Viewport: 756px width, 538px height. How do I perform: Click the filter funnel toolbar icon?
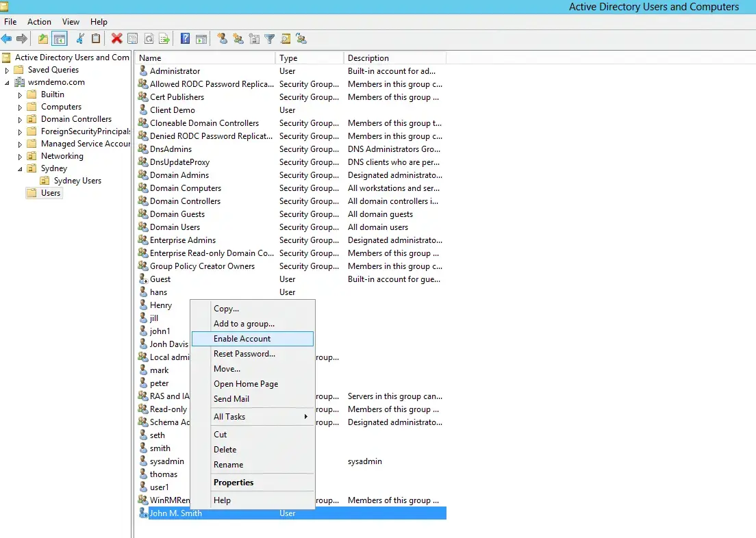270,39
